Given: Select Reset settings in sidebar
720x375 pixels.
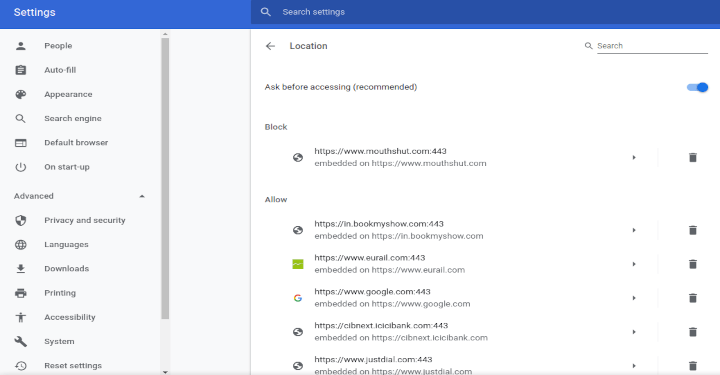Looking at the screenshot, I should pyautogui.click(x=73, y=366).
